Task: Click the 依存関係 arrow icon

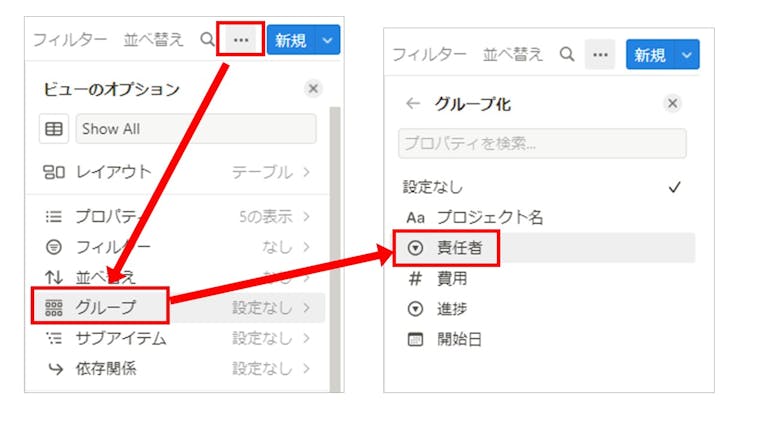Action: pos(55,369)
